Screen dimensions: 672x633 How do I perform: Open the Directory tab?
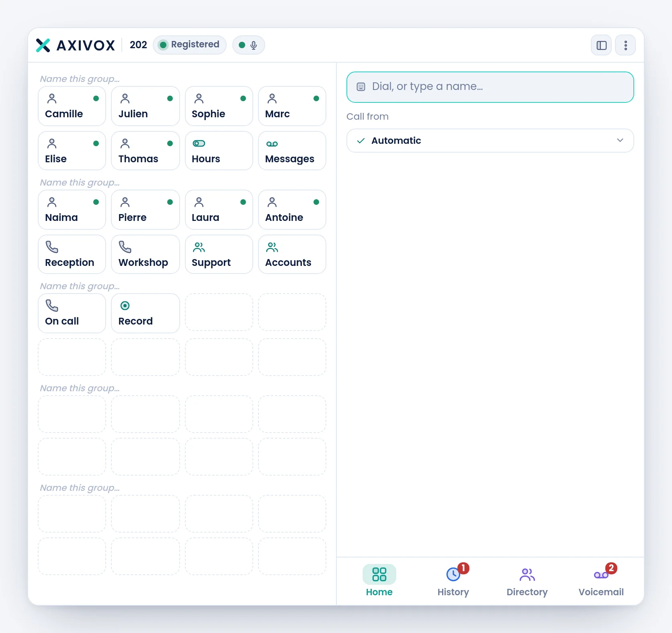tap(527, 580)
